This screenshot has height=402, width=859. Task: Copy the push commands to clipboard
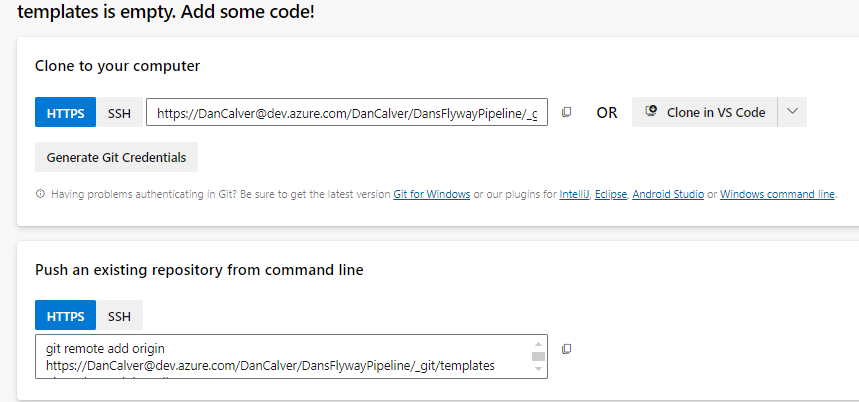[x=566, y=349]
